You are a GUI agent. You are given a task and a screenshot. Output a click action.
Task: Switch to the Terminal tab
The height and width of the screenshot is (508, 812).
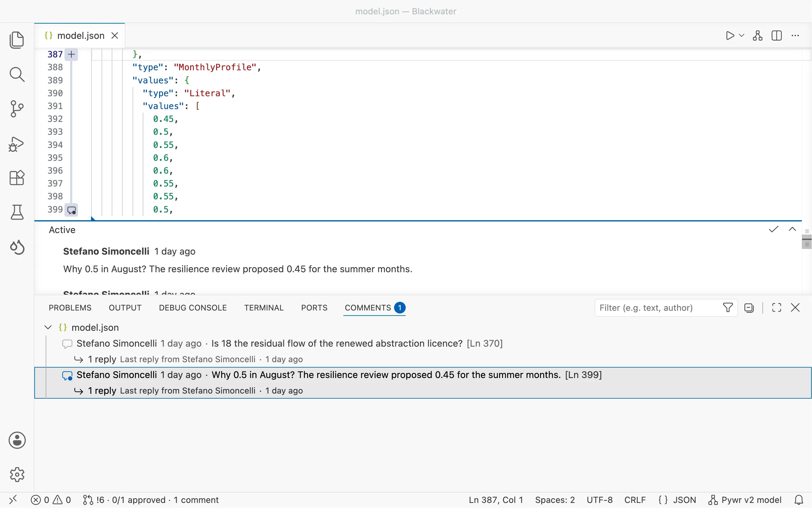[264, 308]
